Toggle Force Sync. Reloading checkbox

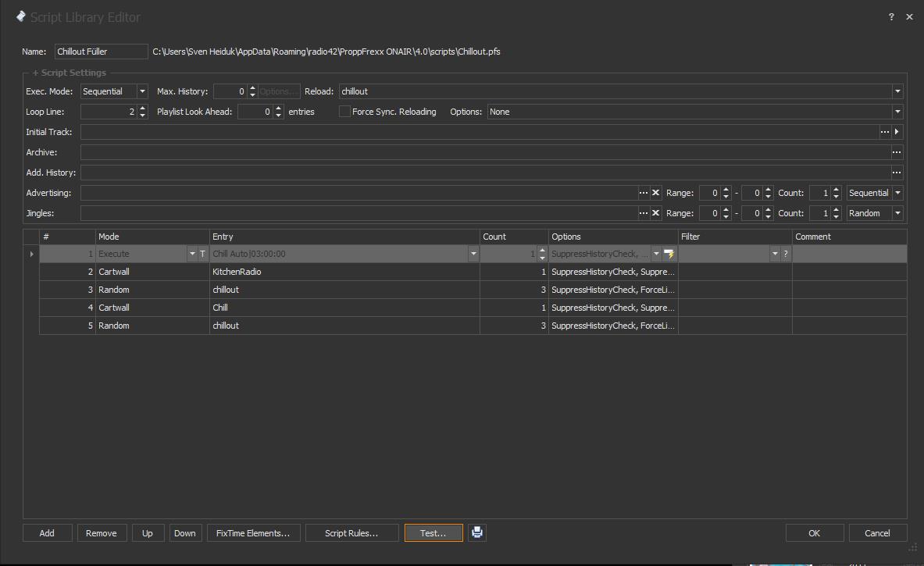click(344, 112)
